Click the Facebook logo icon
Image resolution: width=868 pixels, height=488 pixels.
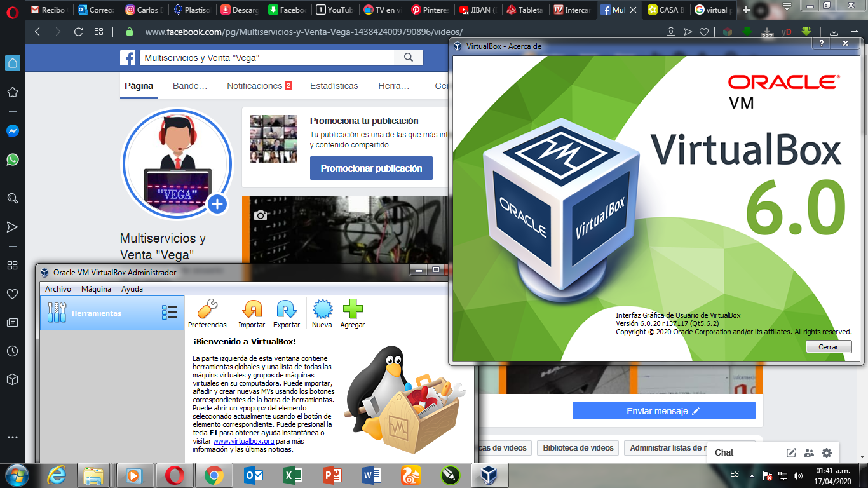128,58
